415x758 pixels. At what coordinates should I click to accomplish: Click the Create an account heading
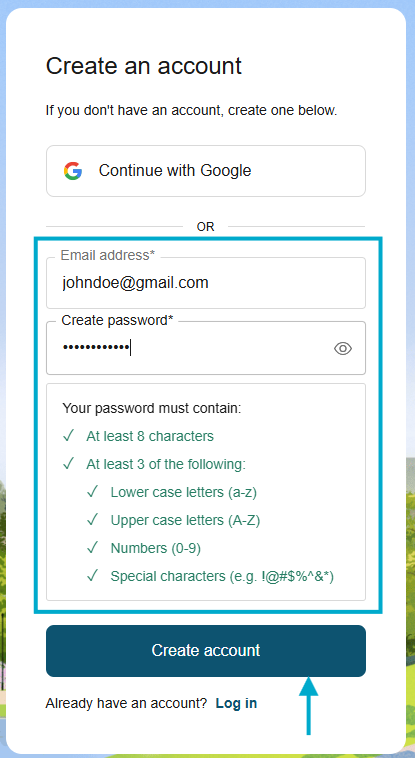(144, 66)
